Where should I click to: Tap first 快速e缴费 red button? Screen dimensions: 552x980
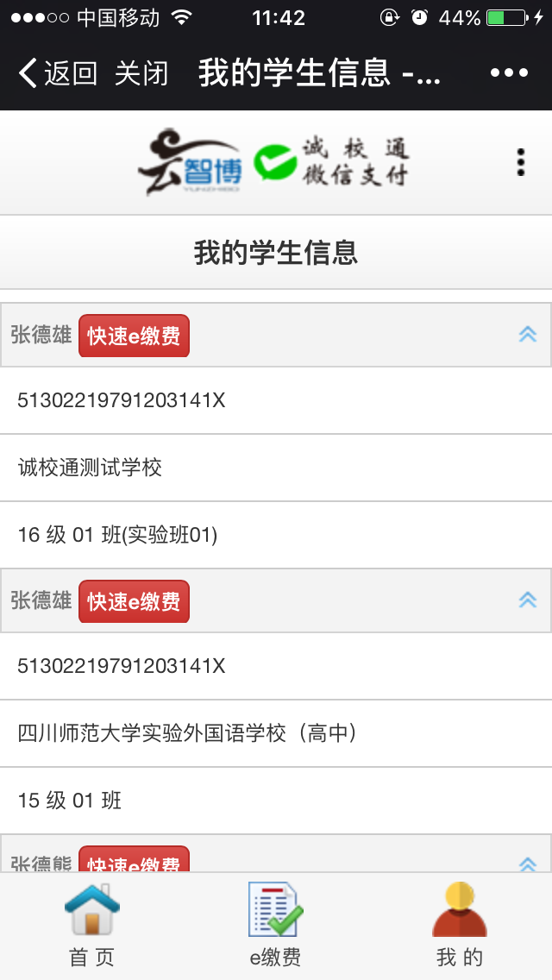[134, 336]
